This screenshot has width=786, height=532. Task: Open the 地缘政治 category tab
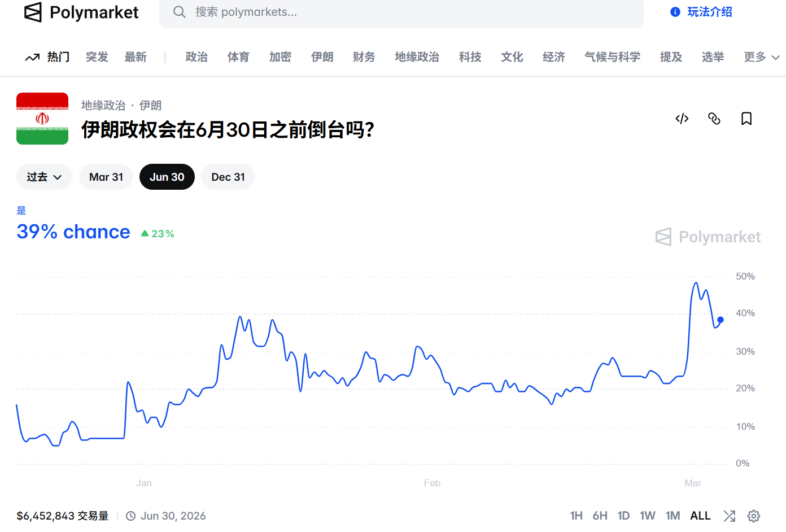pos(417,57)
